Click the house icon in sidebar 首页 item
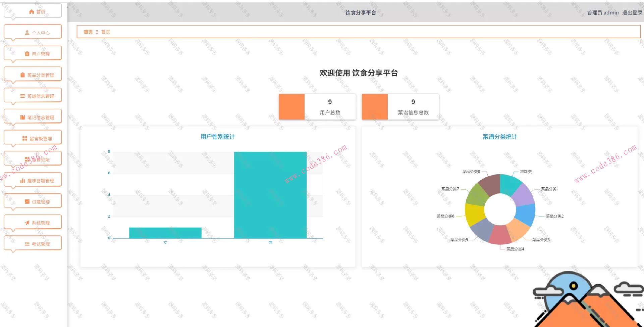This screenshot has width=644, height=327. click(32, 12)
